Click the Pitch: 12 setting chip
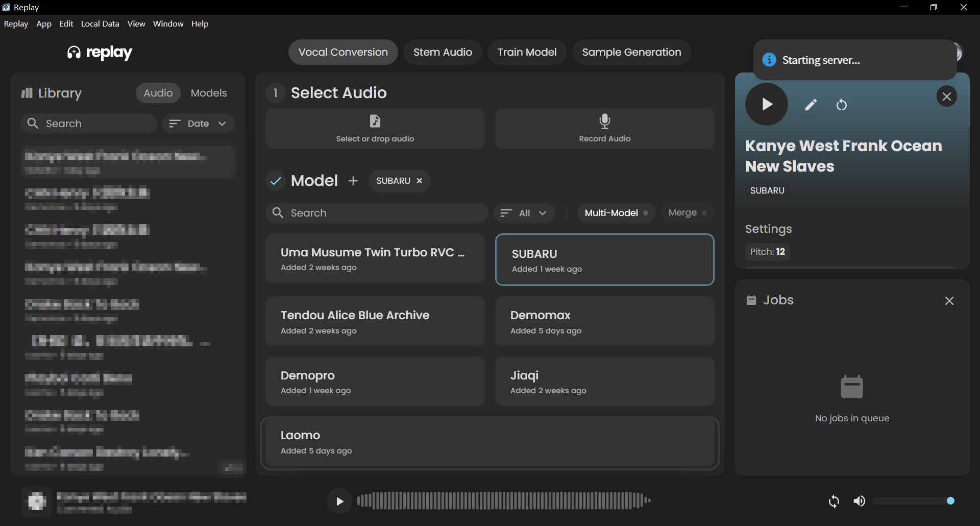This screenshot has height=526, width=980. 767,252
